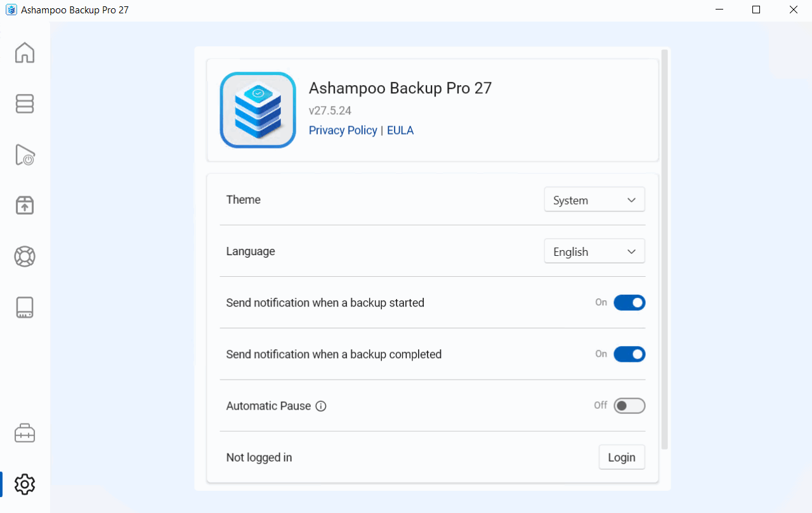812x513 pixels.
Task: Click the settings panel vertical scrollbar
Action: (664, 250)
